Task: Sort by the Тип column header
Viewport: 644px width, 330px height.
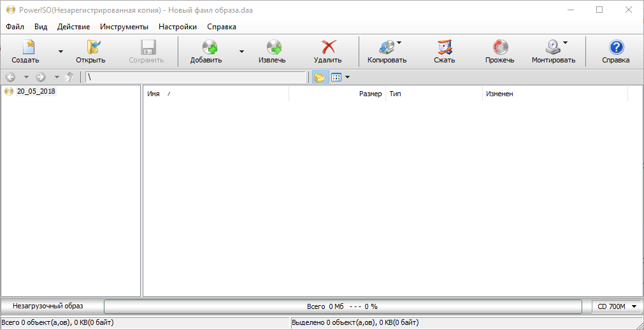Action: pyautogui.click(x=434, y=94)
